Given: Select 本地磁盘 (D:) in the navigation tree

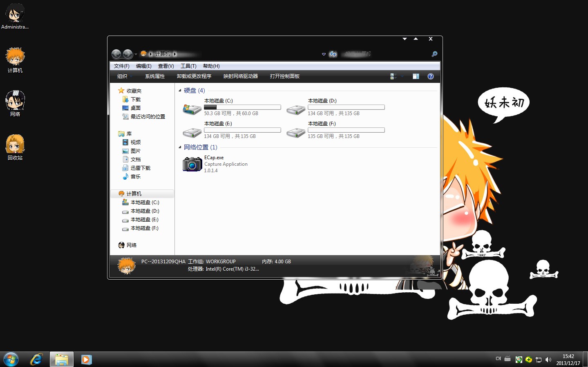Looking at the screenshot, I should [145, 211].
